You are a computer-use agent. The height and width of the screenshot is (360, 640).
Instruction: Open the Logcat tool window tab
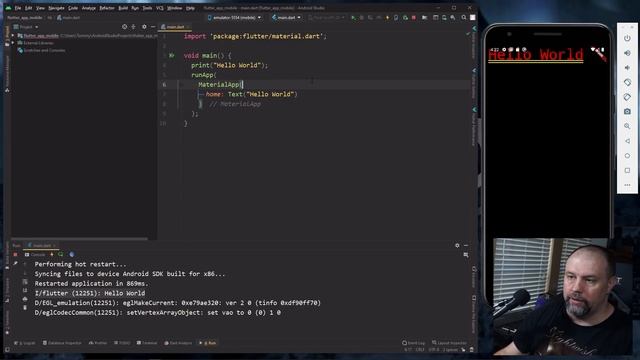[x=24, y=343]
